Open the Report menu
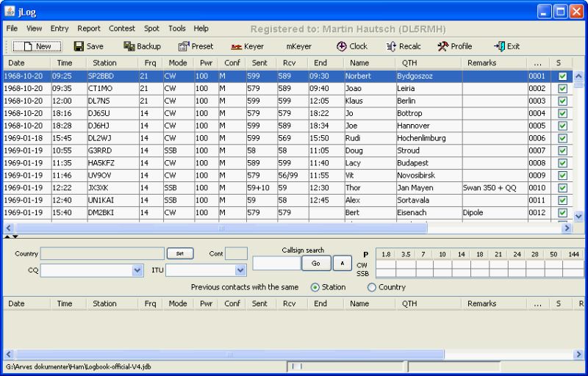Viewport: 588px width, 376px height. click(x=89, y=28)
